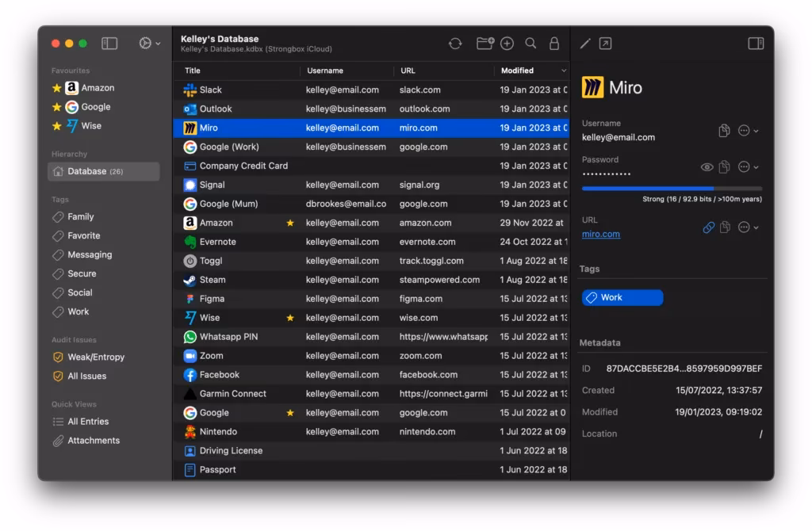Toggle favourite star on Wise row
The height and width of the screenshot is (531, 812).
(290, 318)
